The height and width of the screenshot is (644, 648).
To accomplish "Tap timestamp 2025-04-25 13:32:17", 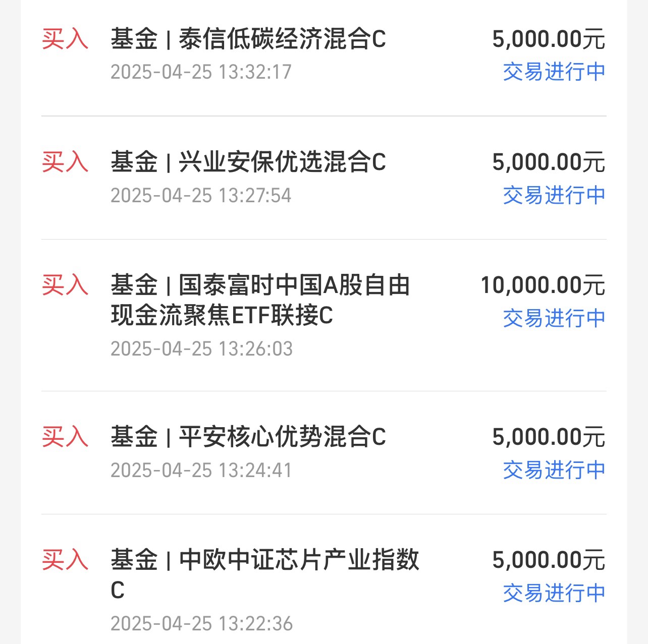I will click(201, 72).
